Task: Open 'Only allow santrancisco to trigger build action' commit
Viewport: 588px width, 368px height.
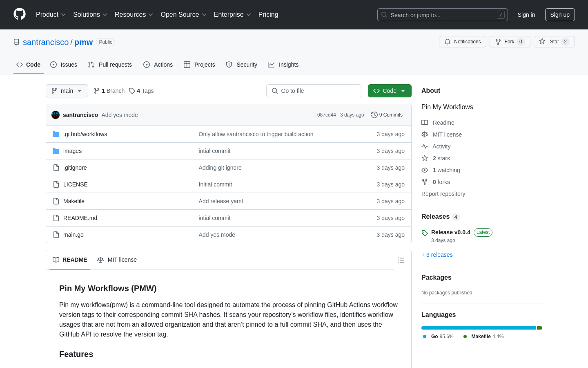Action: click(256, 134)
